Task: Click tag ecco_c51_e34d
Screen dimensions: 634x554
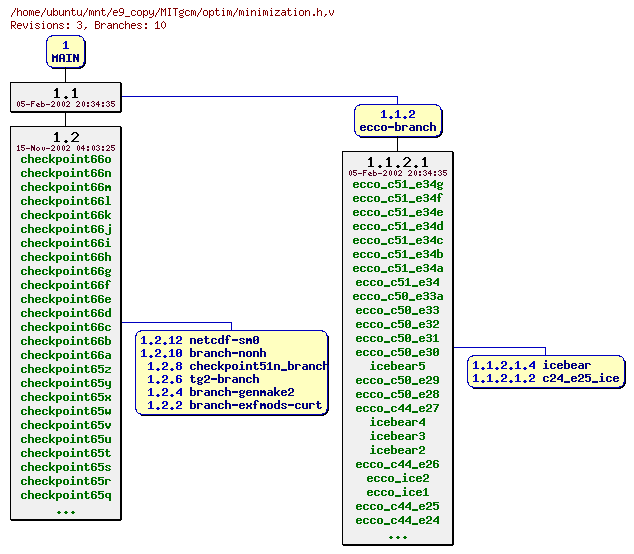Action: pos(398,226)
